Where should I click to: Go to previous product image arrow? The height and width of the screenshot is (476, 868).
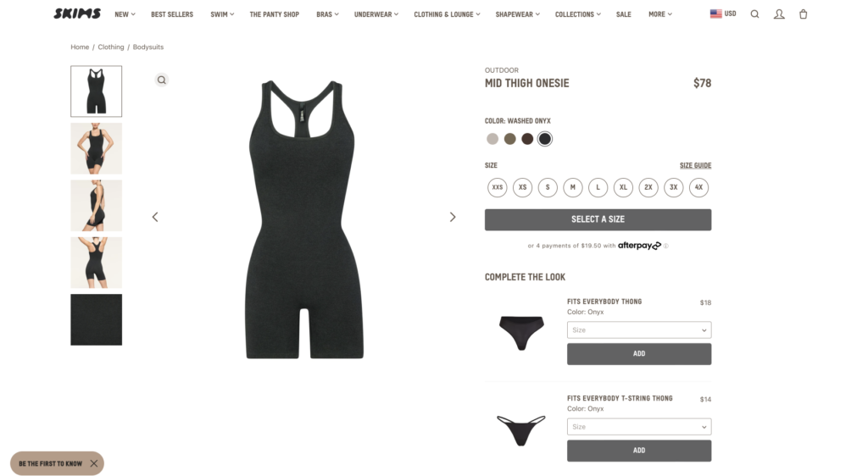pos(155,217)
